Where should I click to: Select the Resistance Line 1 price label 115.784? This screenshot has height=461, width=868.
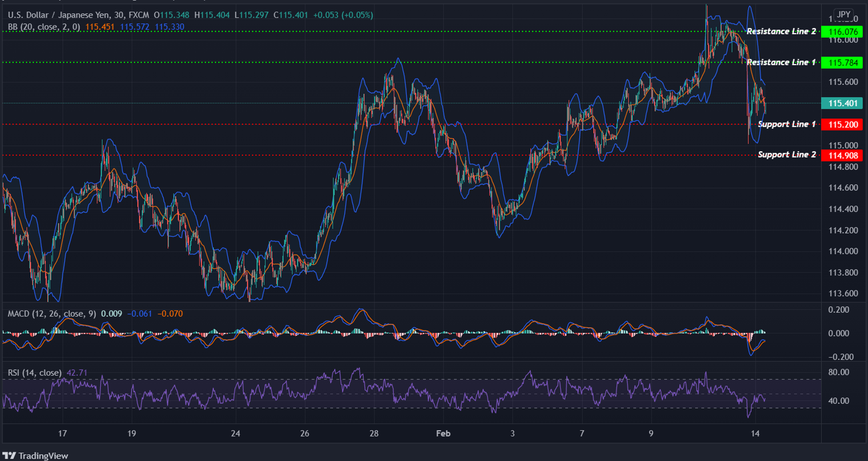pos(843,62)
